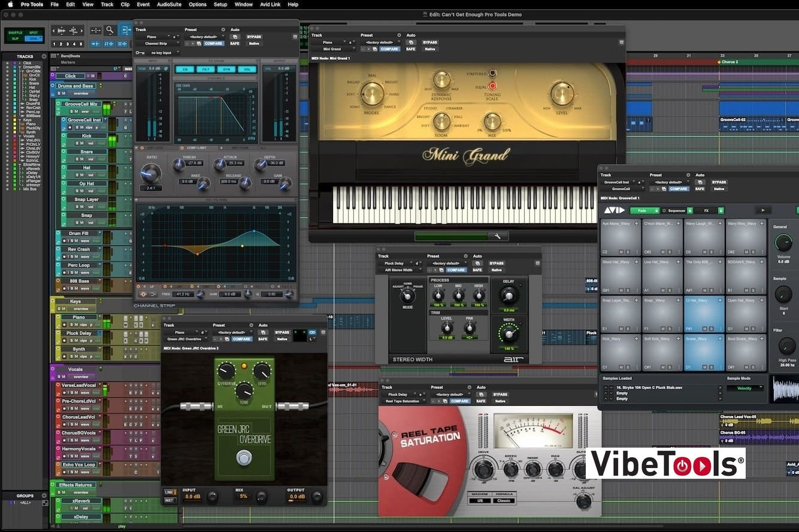
Task: Open the Reel Tape FORMULA Classic selector
Action: click(x=504, y=500)
